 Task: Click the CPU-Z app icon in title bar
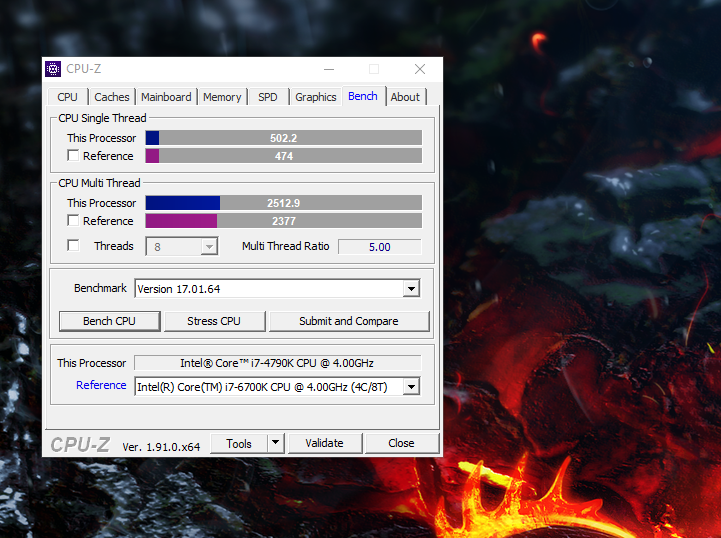(x=53, y=69)
